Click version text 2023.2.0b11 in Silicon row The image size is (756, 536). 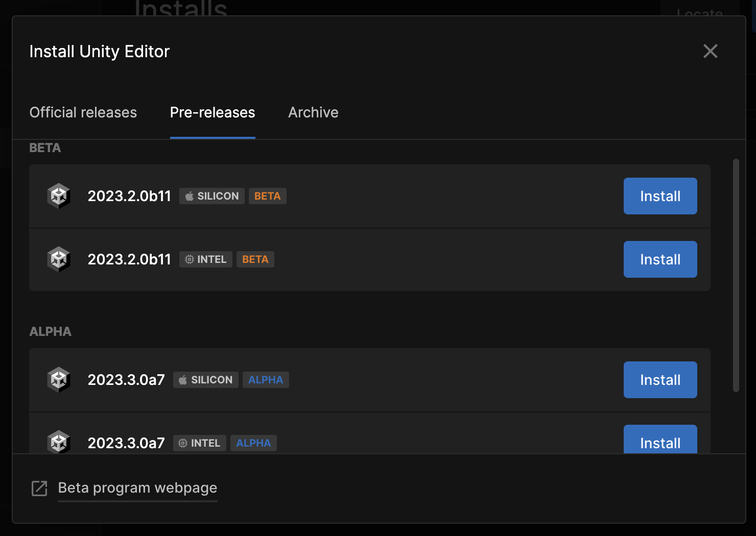[129, 196]
